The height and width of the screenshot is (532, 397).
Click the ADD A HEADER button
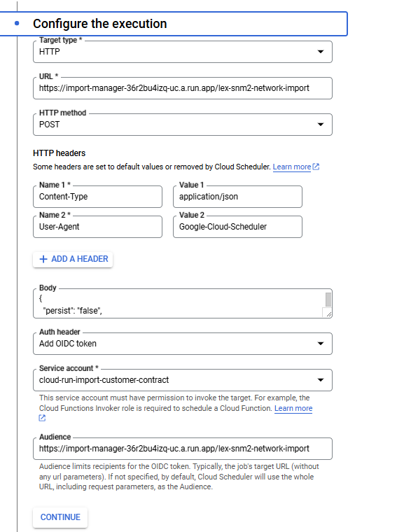[73, 259]
